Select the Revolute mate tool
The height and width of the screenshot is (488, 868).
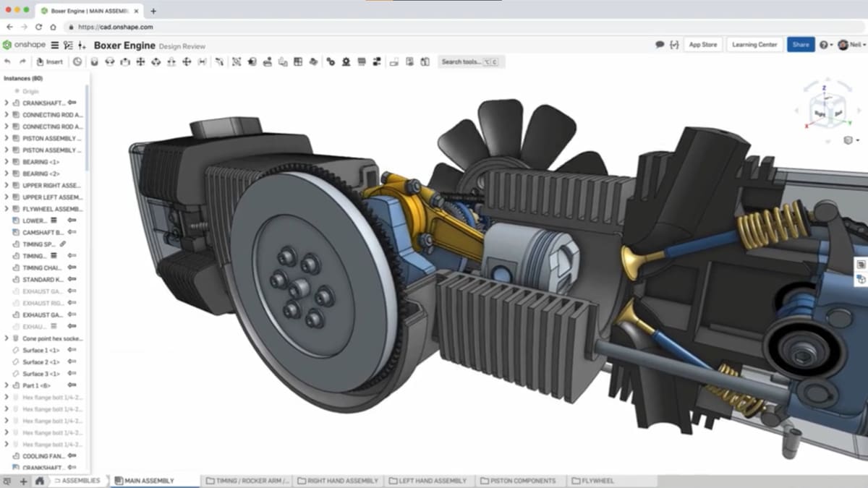(x=110, y=62)
